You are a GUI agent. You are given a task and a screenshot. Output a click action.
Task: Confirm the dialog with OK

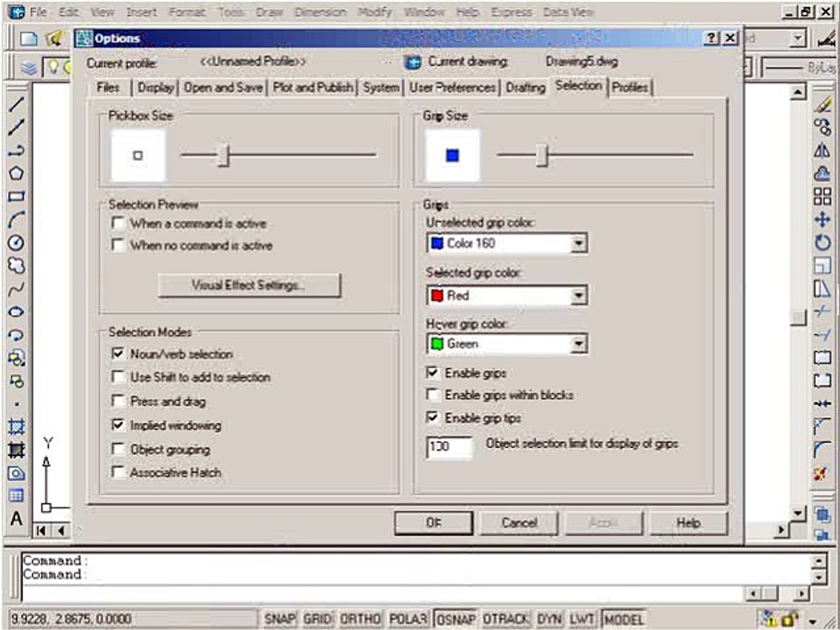(434, 523)
